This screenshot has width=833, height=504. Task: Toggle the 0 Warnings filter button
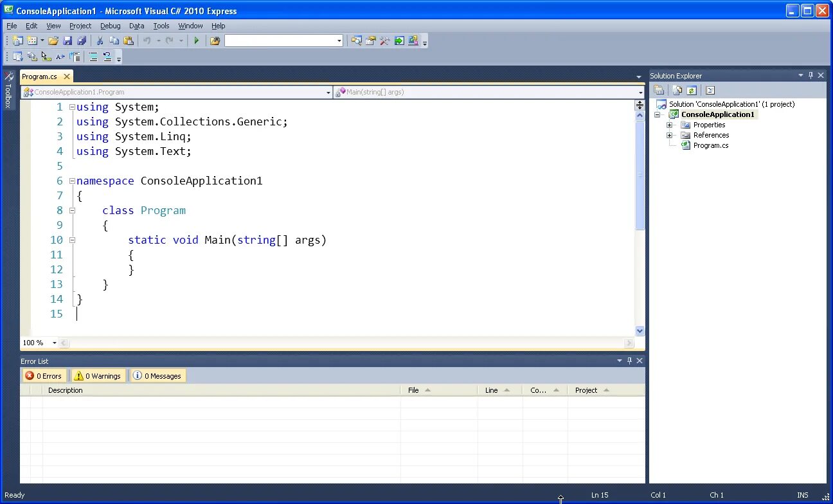pos(98,376)
